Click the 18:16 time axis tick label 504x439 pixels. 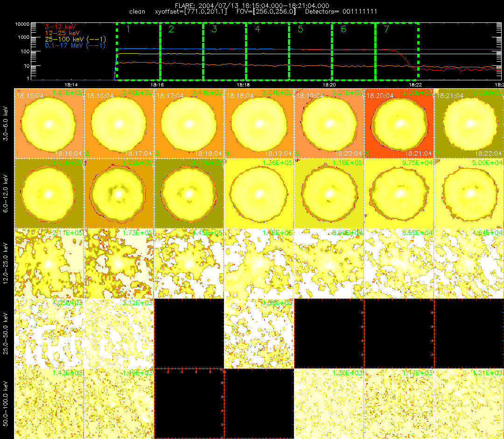[157, 85]
